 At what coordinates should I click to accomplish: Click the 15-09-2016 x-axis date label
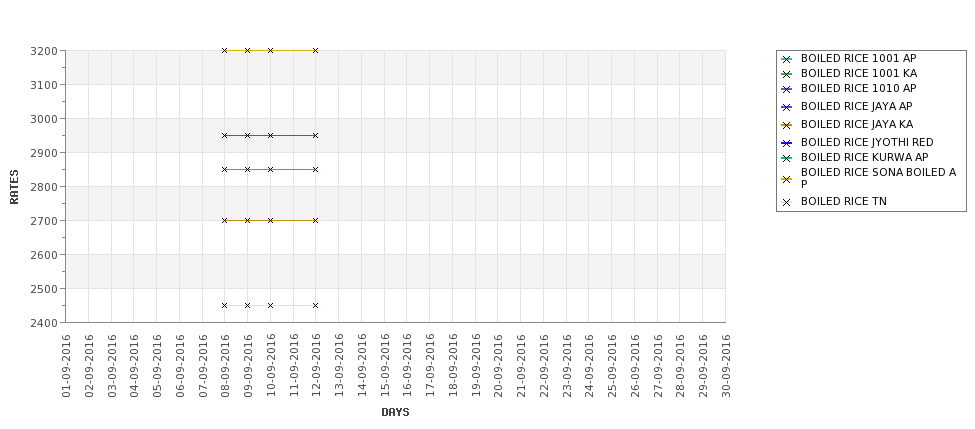[384, 366]
